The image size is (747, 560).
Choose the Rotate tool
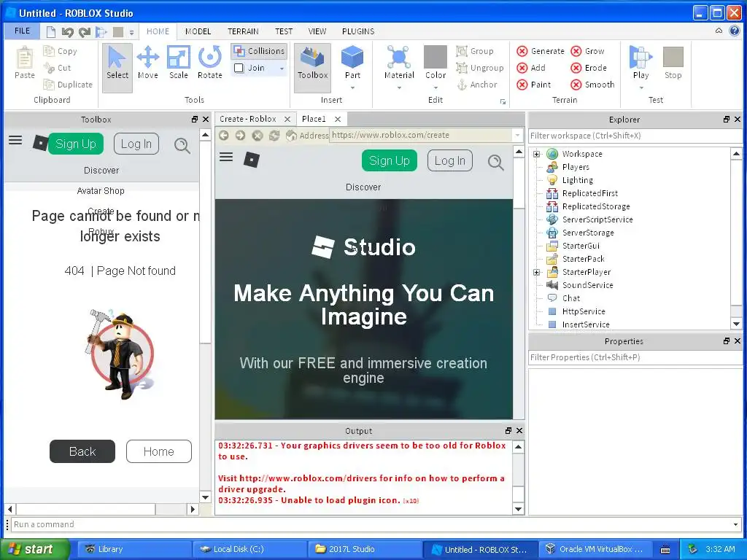click(x=209, y=63)
